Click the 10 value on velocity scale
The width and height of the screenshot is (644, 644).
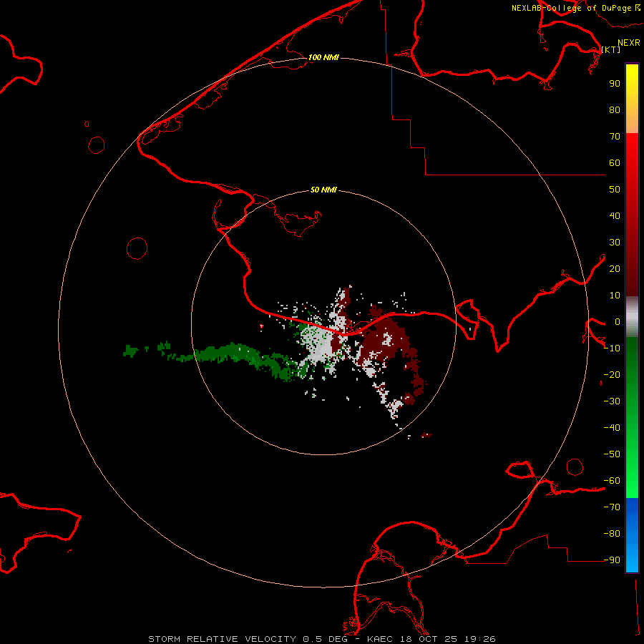[615, 296]
